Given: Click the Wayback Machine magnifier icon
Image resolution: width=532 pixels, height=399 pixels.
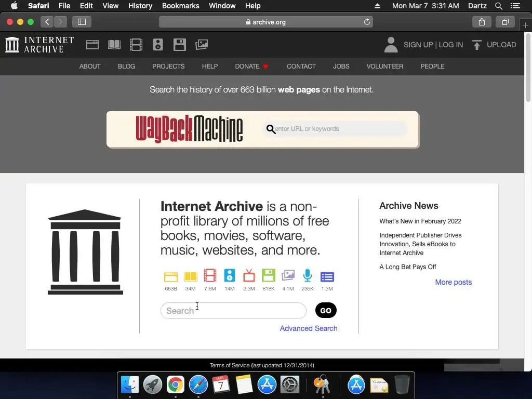Looking at the screenshot, I should point(271,129).
